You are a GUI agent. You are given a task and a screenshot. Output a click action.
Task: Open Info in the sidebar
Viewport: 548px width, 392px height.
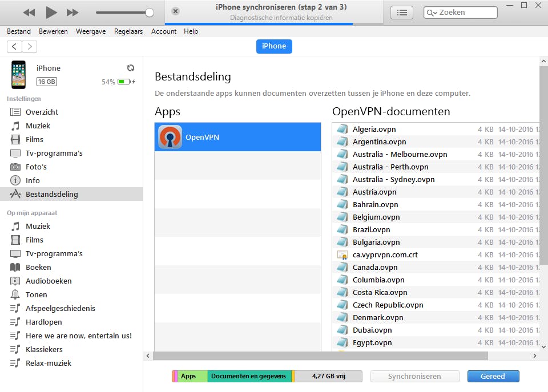pos(71,181)
